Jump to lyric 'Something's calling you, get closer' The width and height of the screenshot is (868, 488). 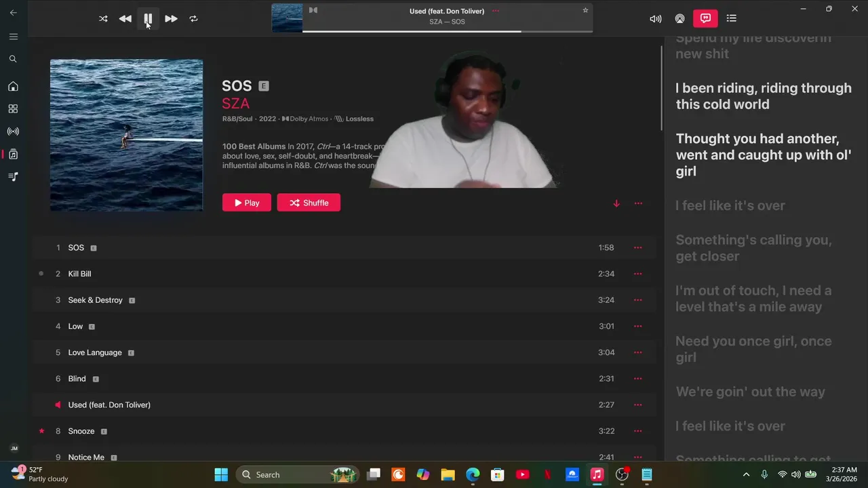point(753,248)
